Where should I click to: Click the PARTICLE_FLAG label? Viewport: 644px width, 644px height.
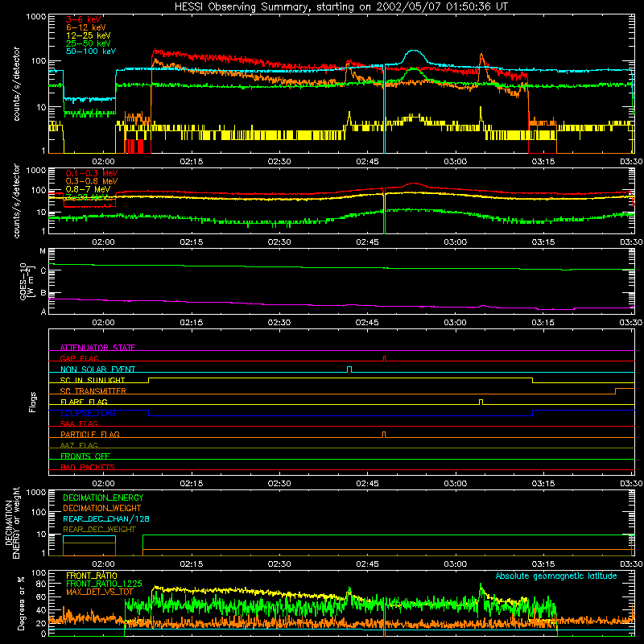tap(90, 435)
